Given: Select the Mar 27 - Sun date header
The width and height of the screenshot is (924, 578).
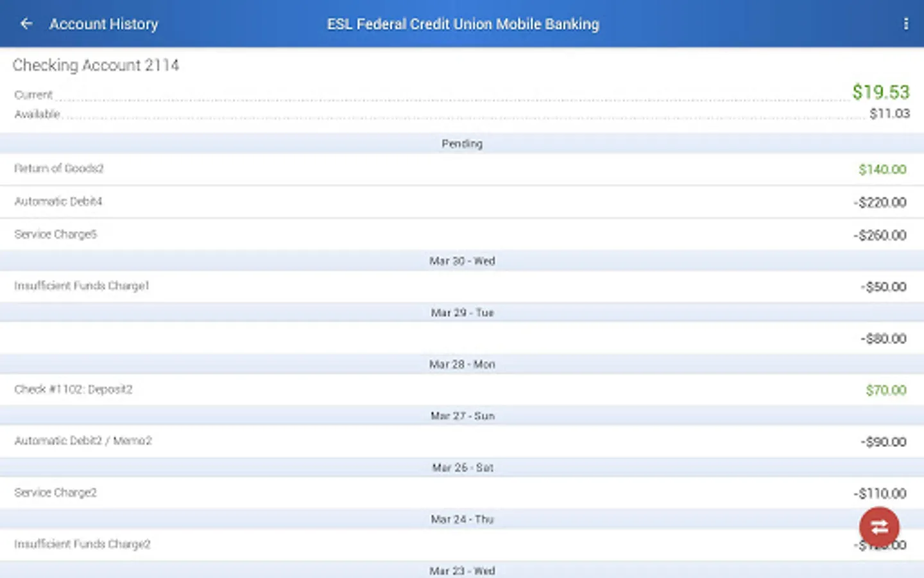Looking at the screenshot, I should (462, 416).
